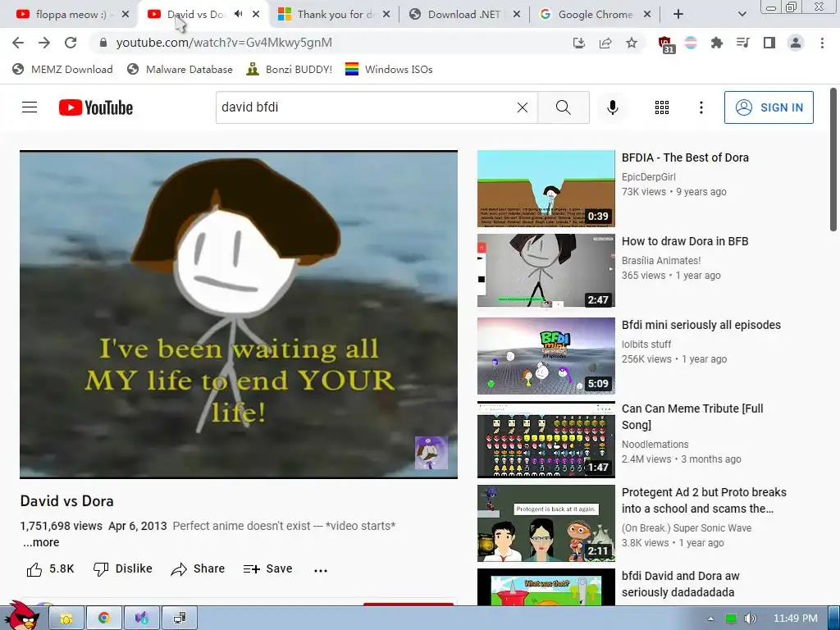Click the striped flag extension icon
840x630 pixels.
coord(691,43)
